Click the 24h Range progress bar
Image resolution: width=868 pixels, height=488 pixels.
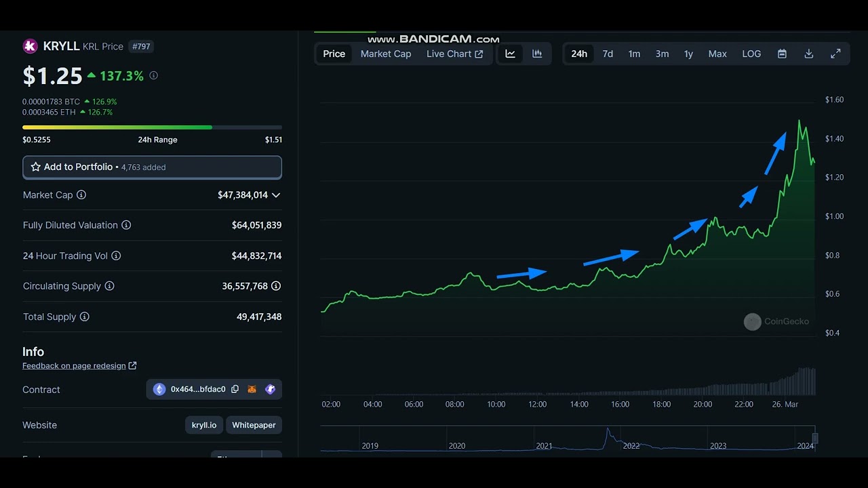point(152,127)
